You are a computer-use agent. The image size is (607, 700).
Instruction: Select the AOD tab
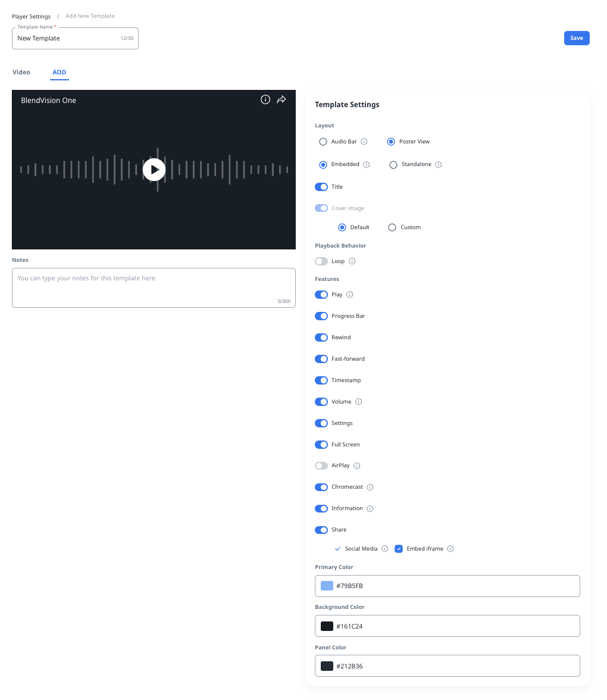click(60, 73)
